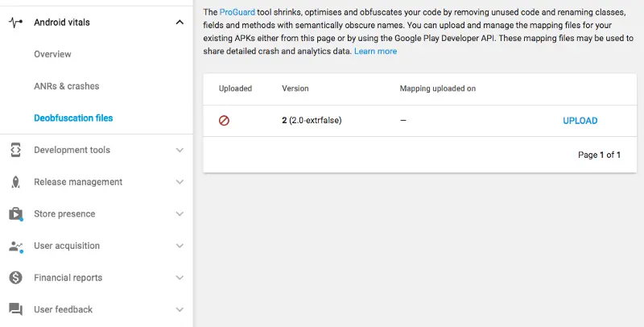The height and width of the screenshot is (327, 644).
Task: Expand the Development tools chevron
Action: point(180,150)
